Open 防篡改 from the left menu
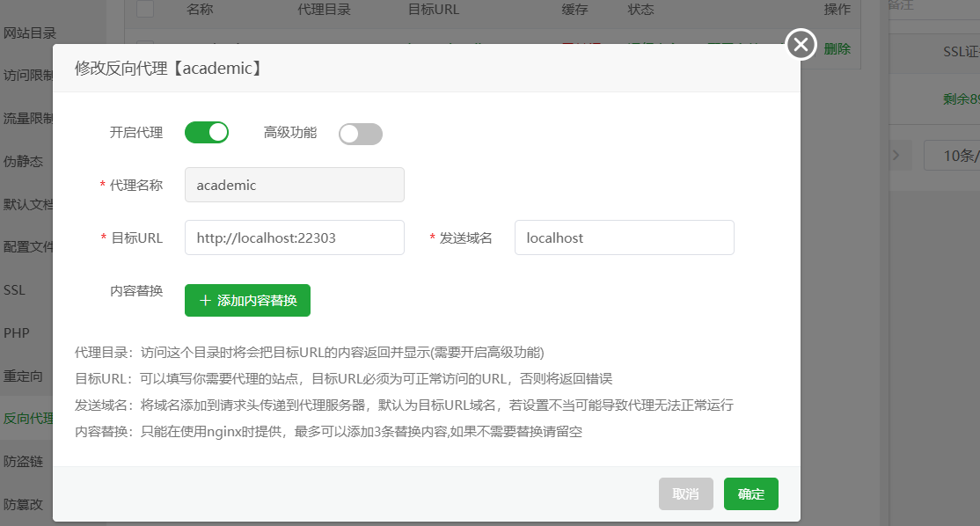Screen dimensions: 980x526 (24, 505)
